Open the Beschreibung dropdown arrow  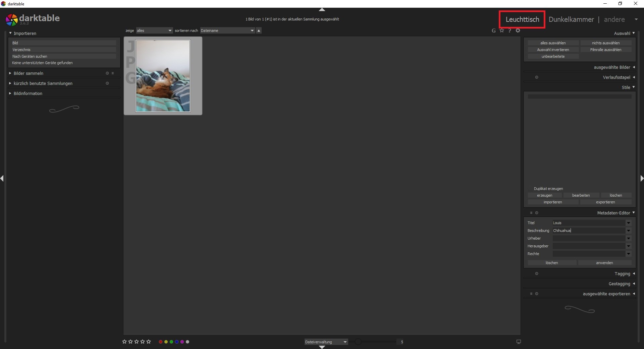629,231
